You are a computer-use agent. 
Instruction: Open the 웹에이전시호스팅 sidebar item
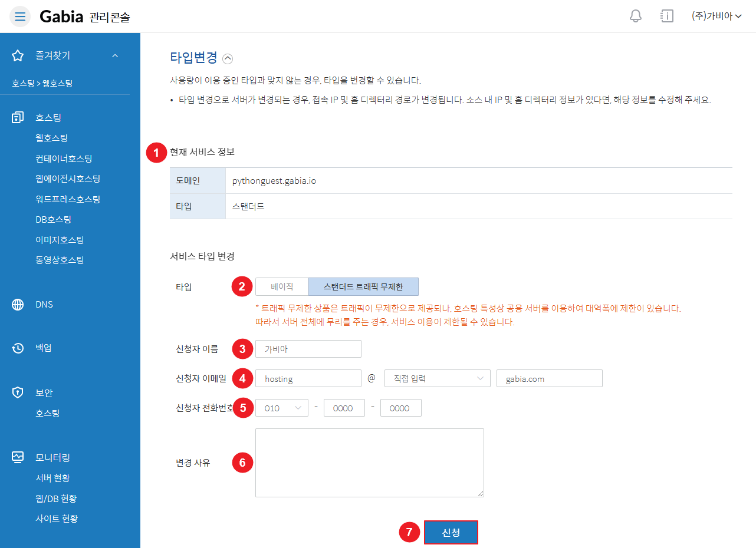pos(68,179)
